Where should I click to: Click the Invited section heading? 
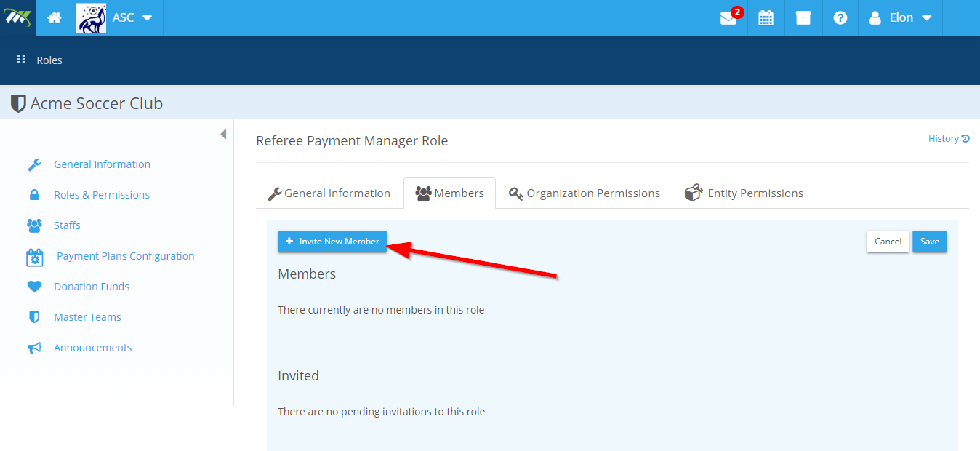click(298, 376)
